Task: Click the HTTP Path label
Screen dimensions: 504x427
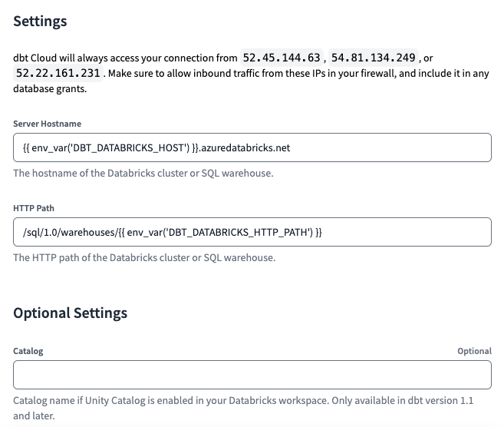Action: 34,208
